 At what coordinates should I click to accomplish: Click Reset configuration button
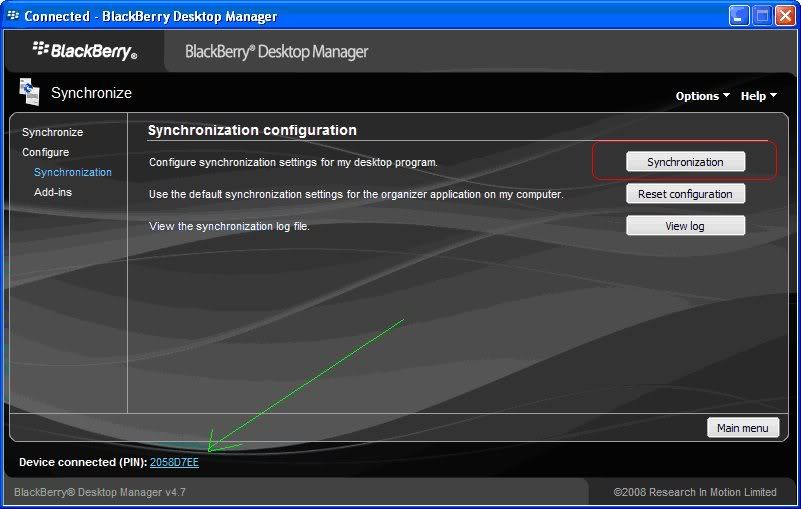tap(685, 194)
